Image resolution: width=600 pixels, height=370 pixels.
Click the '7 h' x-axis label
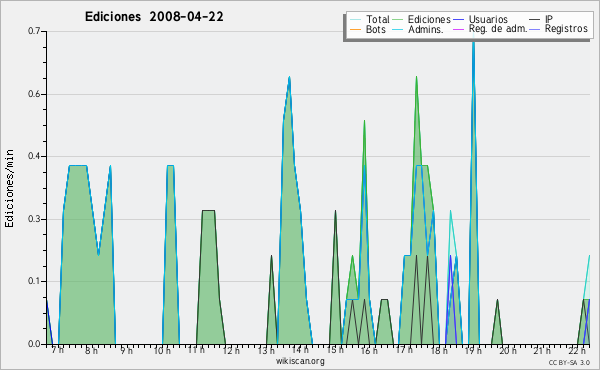(x=58, y=350)
